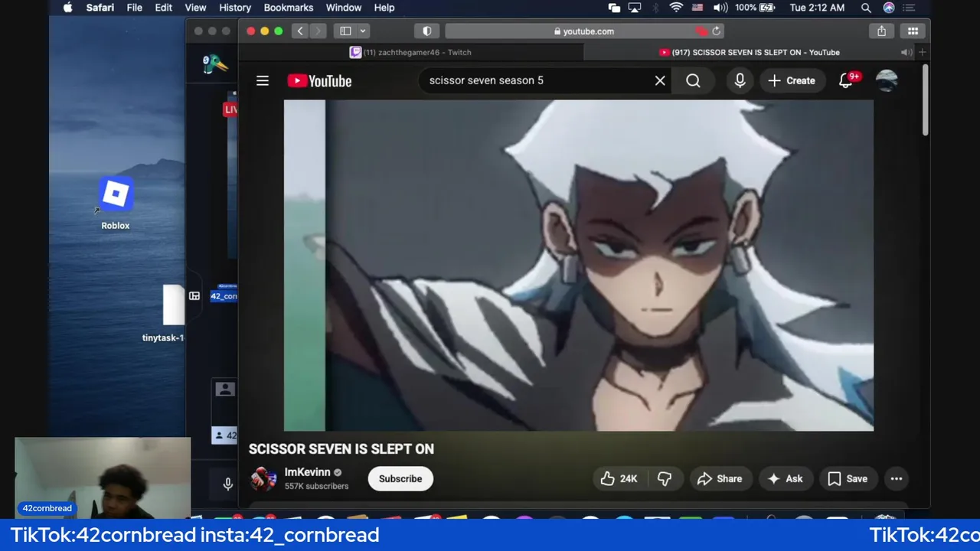This screenshot has width=980, height=551.
Task: Add a new Safari tab
Action: coord(923,52)
